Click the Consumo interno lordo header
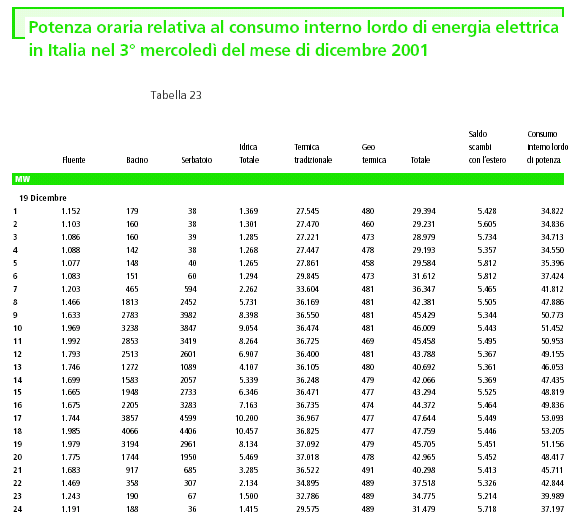 tap(547, 147)
